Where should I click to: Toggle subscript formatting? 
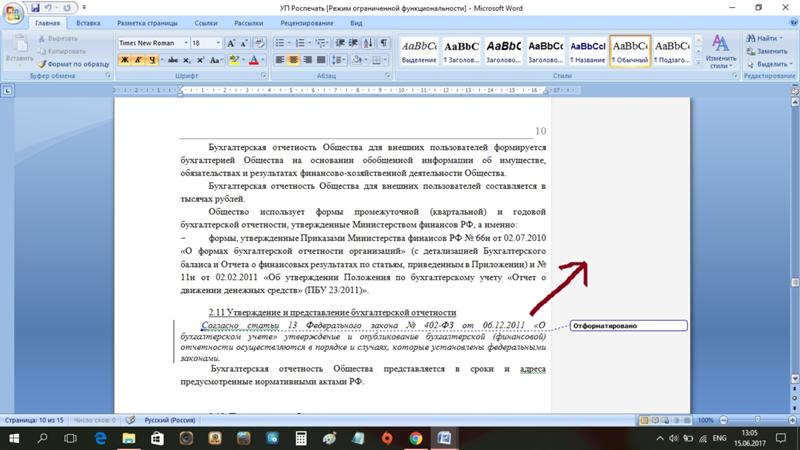click(187, 60)
